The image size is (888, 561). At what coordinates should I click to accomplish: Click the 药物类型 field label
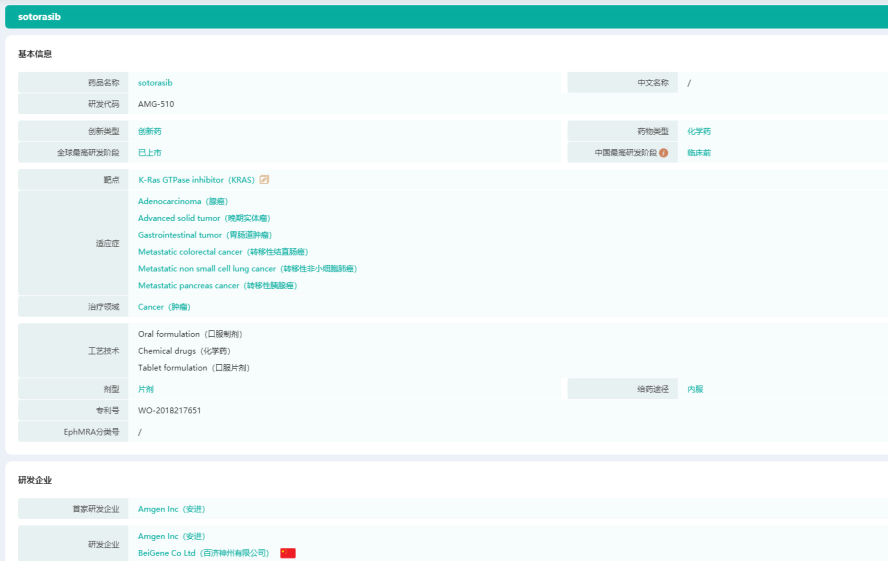tap(653, 131)
